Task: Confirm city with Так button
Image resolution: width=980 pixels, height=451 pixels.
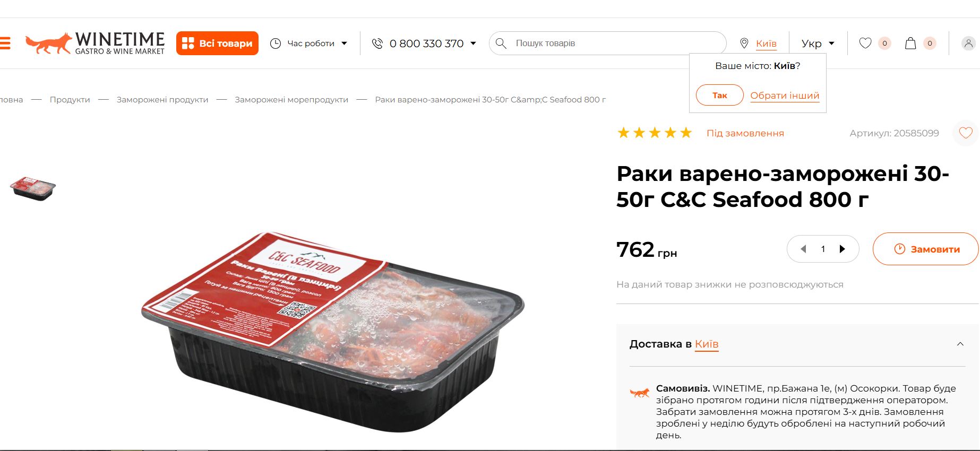Action: pos(719,96)
